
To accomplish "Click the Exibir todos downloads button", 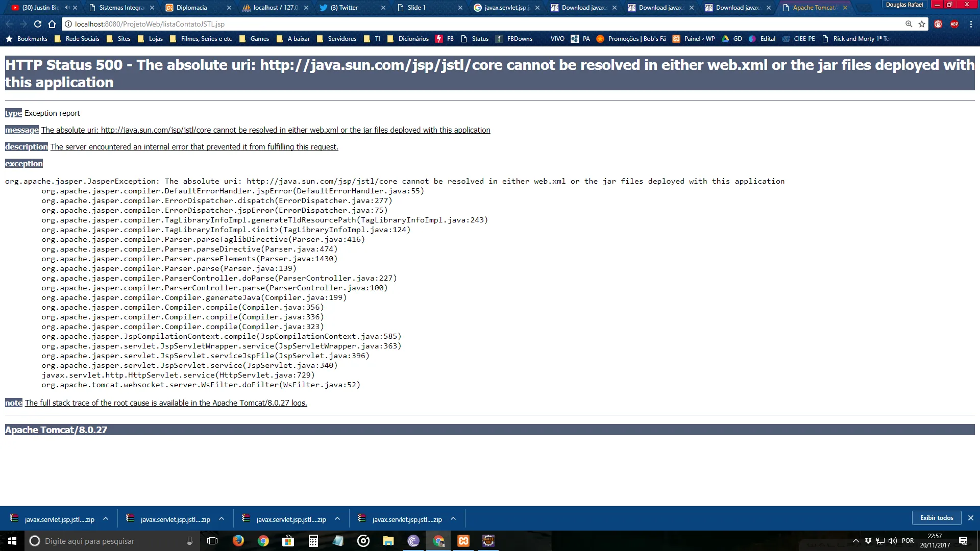I will [x=936, y=518].
